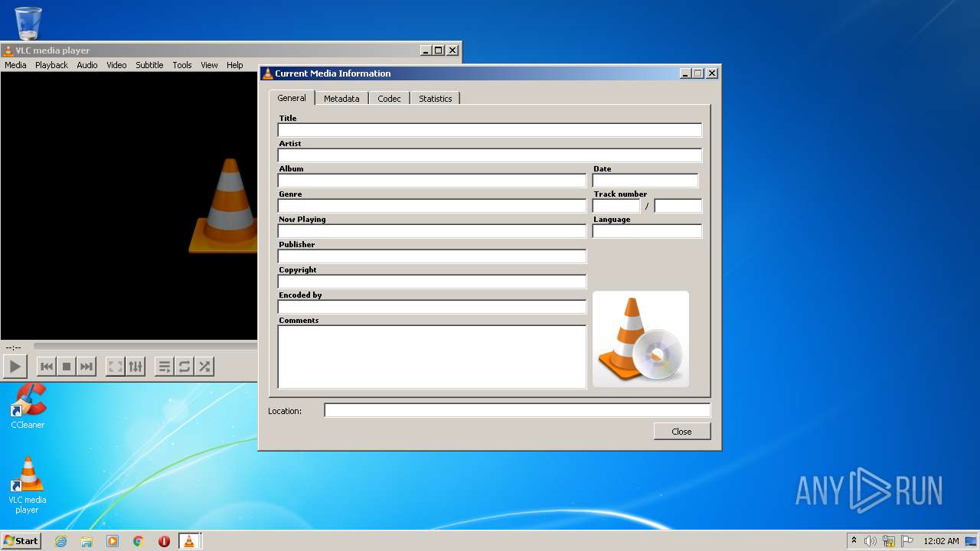
Task: Click the cover art cone thumbnail
Action: [x=641, y=339]
